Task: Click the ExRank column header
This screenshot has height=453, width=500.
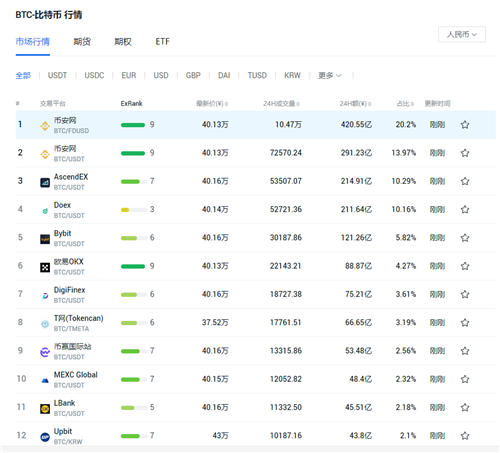Action: [131, 104]
